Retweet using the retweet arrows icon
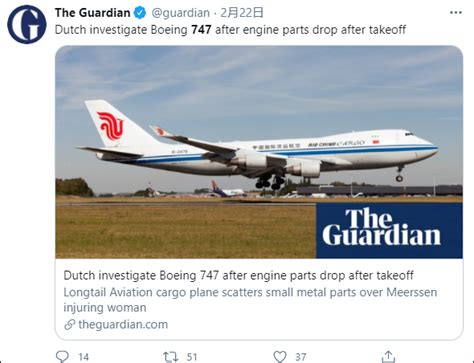 (x=171, y=357)
